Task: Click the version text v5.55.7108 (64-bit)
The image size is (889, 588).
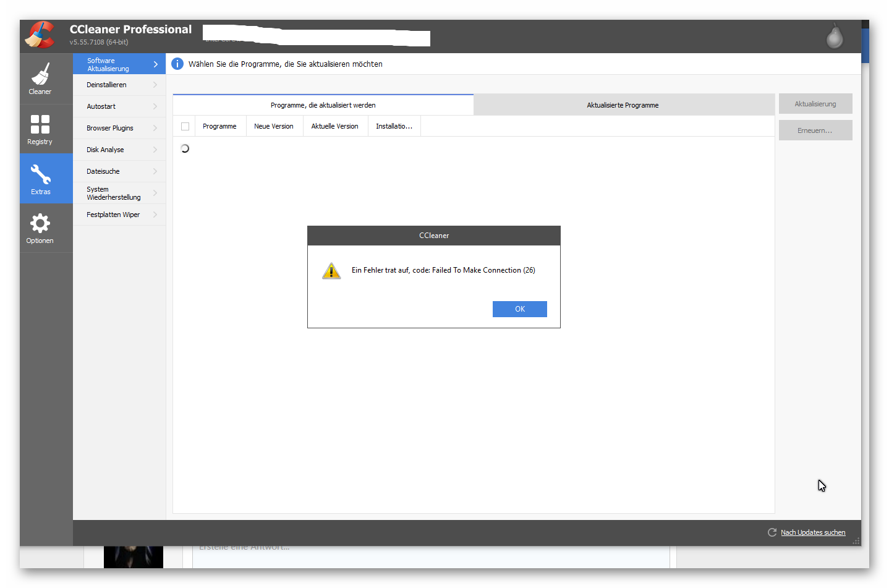Action: pos(99,42)
